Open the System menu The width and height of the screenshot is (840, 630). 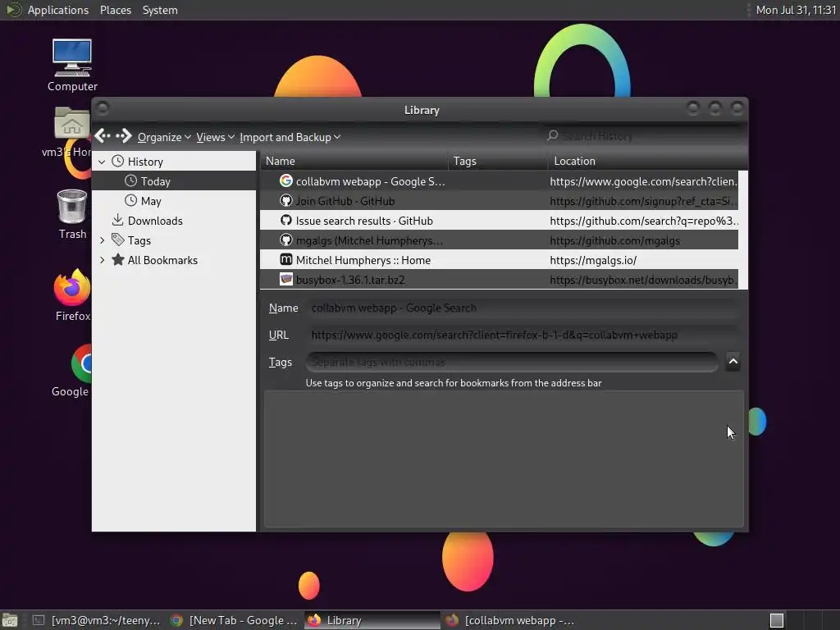click(160, 10)
